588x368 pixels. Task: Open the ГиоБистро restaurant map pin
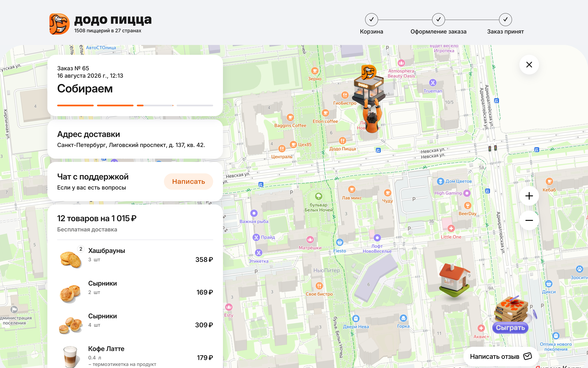click(345, 95)
